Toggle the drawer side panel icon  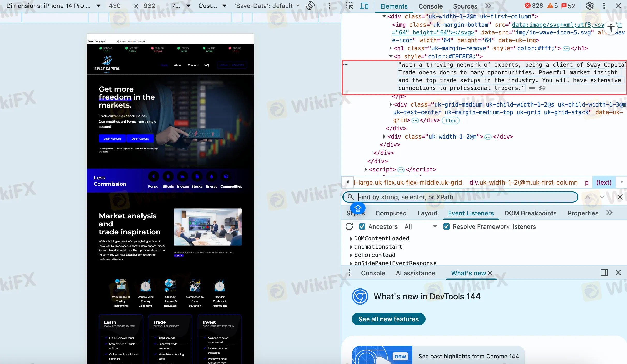click(604, 272)
